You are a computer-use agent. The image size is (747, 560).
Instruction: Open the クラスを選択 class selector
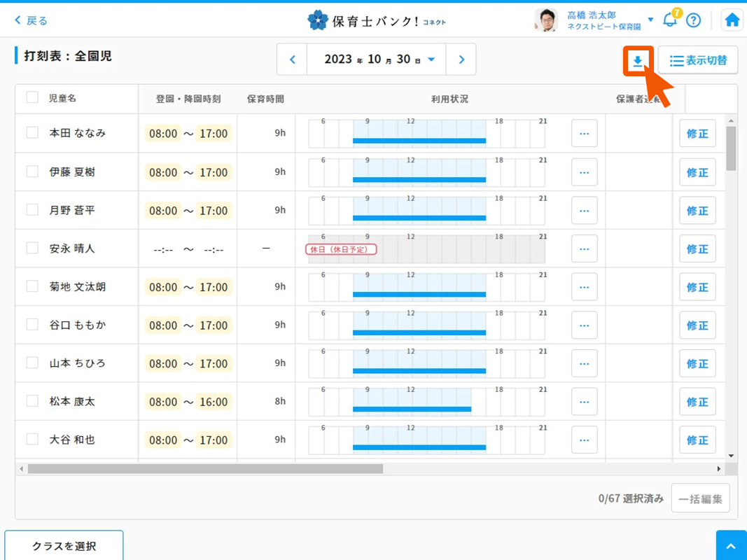64,546
